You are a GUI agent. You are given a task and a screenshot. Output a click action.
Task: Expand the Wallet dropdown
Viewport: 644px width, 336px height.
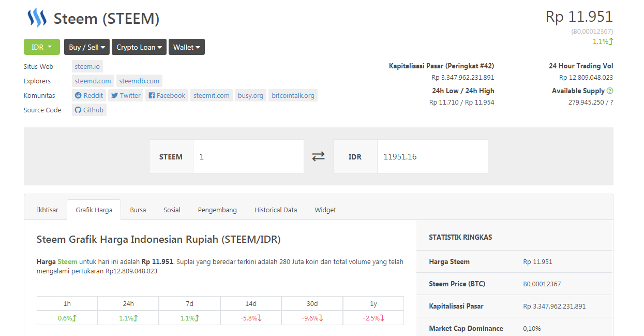[x=187, y=47]
